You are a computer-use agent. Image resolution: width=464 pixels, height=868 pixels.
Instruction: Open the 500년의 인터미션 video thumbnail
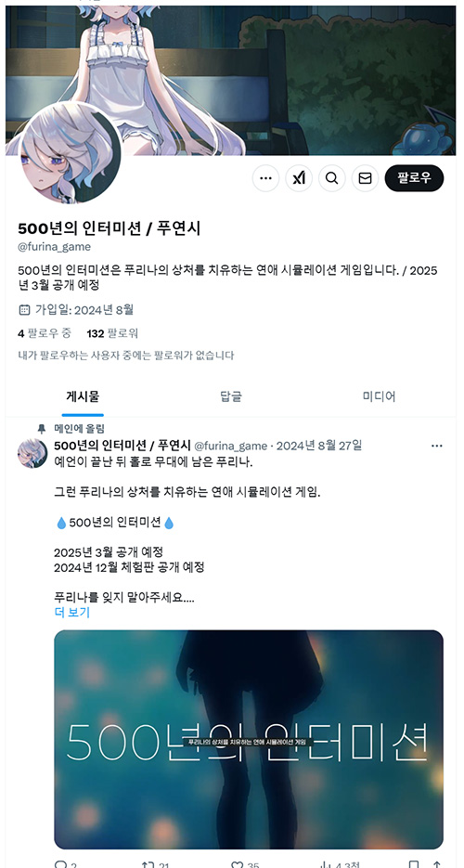click(x=249, y=740)
